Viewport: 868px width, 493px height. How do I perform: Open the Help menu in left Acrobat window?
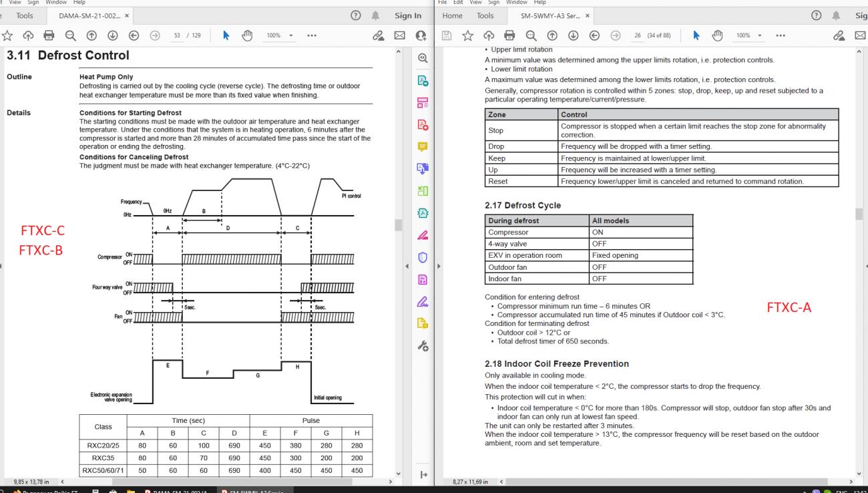click(79, 3)
